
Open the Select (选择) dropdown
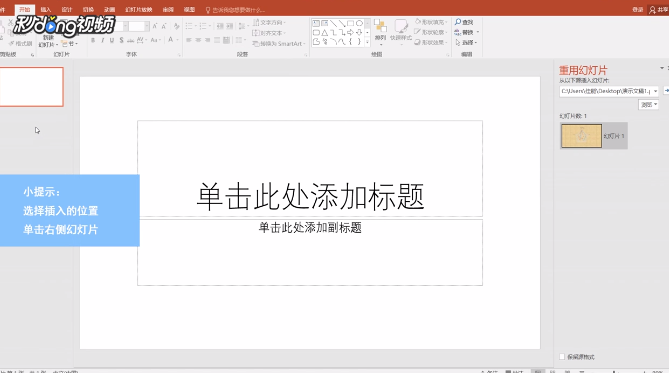[x=465, y=43]
